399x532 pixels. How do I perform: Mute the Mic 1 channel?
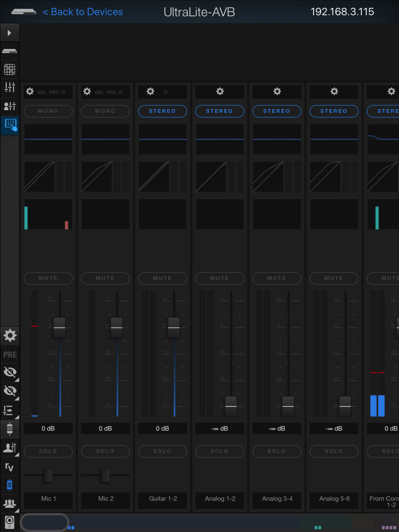pyautogui.click(x=48, y=278)
